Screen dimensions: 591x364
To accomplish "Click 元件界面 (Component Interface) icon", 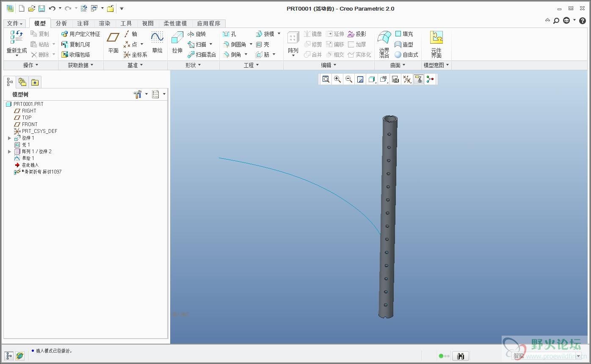I will pyautogui.click(x=436, y=38).
